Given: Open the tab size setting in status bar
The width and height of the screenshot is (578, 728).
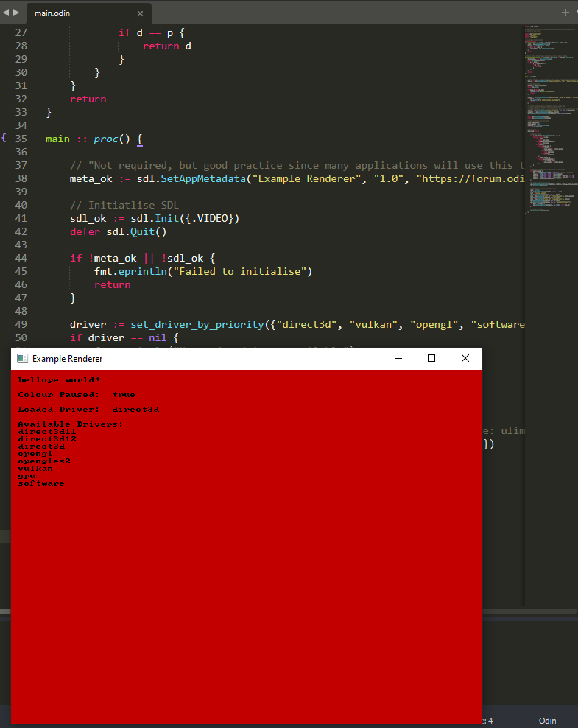Looking at the screenshot, I should coord(486,720).
